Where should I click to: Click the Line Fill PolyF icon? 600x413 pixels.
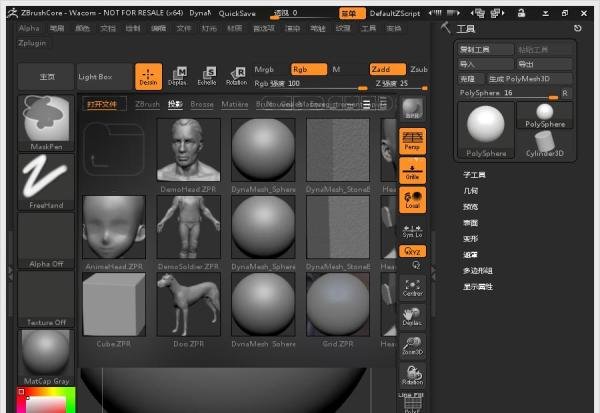(x=412, y=403)
